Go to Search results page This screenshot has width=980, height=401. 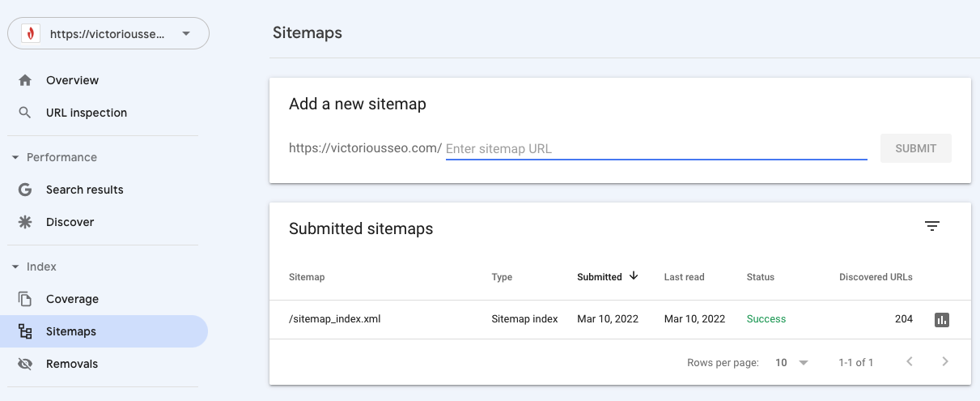coord(84,190)
